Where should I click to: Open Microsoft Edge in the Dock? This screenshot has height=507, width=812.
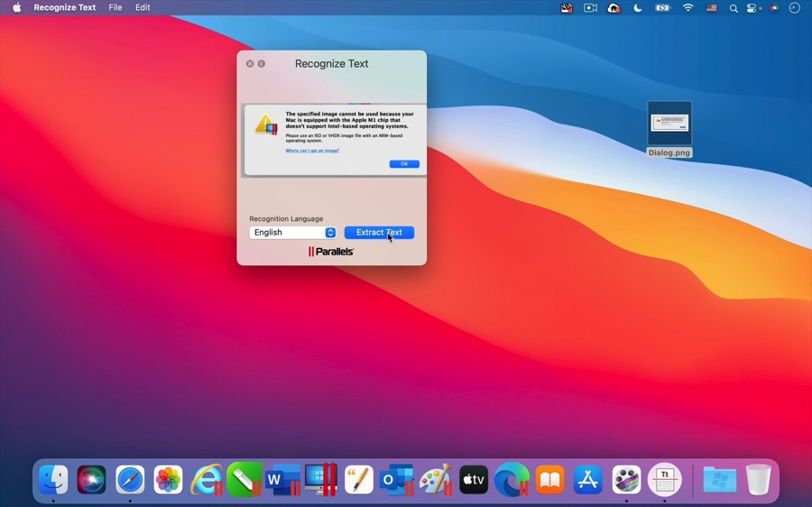click(x=512, y=479)
